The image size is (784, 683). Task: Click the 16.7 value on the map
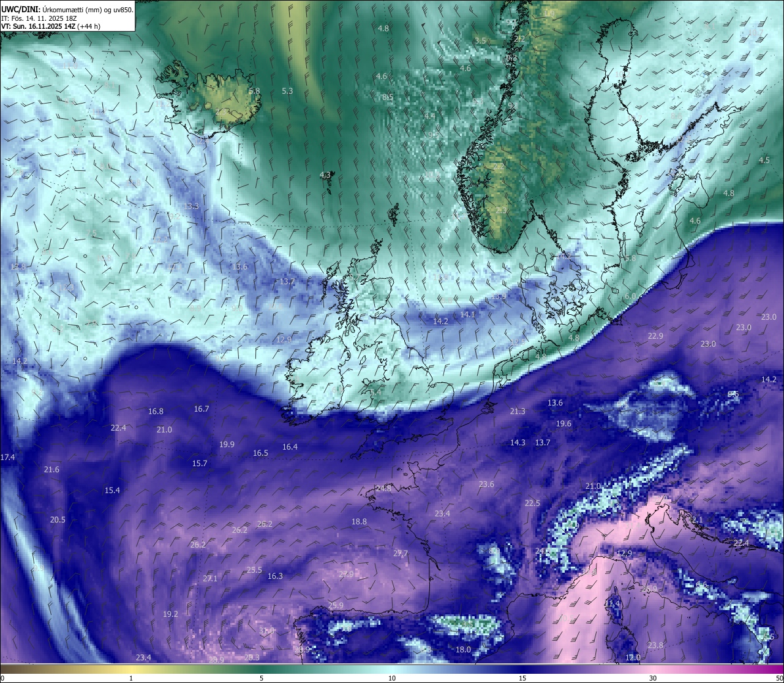[x=202, y=409]
